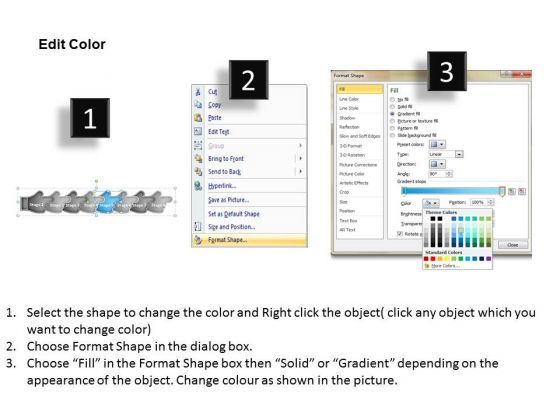Select the Gradient fill radio button
Screen dimensions: 560x420
pyautogui.click(x=392, y=114)
